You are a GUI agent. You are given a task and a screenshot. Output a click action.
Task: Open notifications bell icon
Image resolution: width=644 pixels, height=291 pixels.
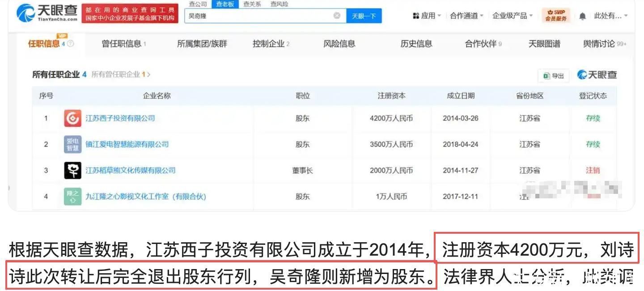pos(582,16)
